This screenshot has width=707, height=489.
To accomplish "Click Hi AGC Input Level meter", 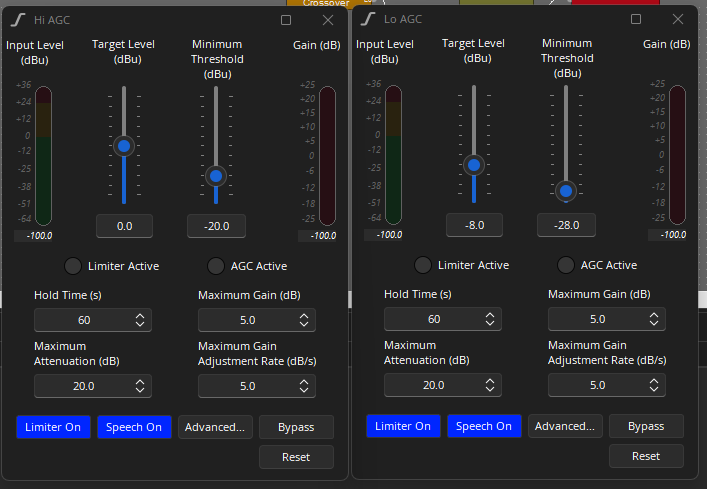I will (x=44, y=155).
